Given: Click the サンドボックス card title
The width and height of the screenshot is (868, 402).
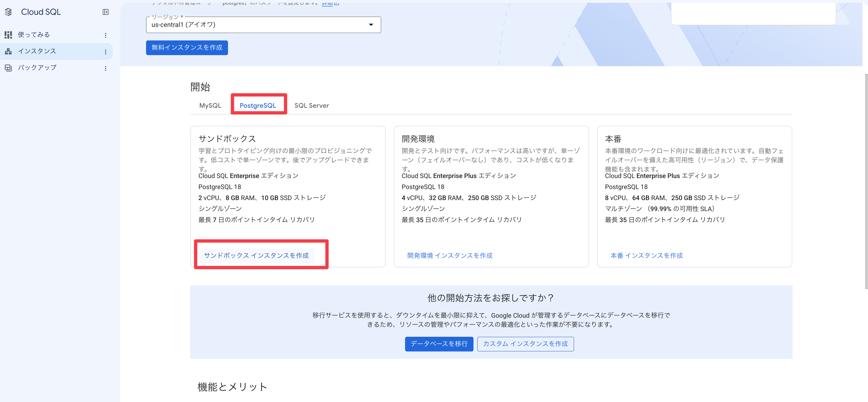Looking at the screenshot, I should (227, 139).
